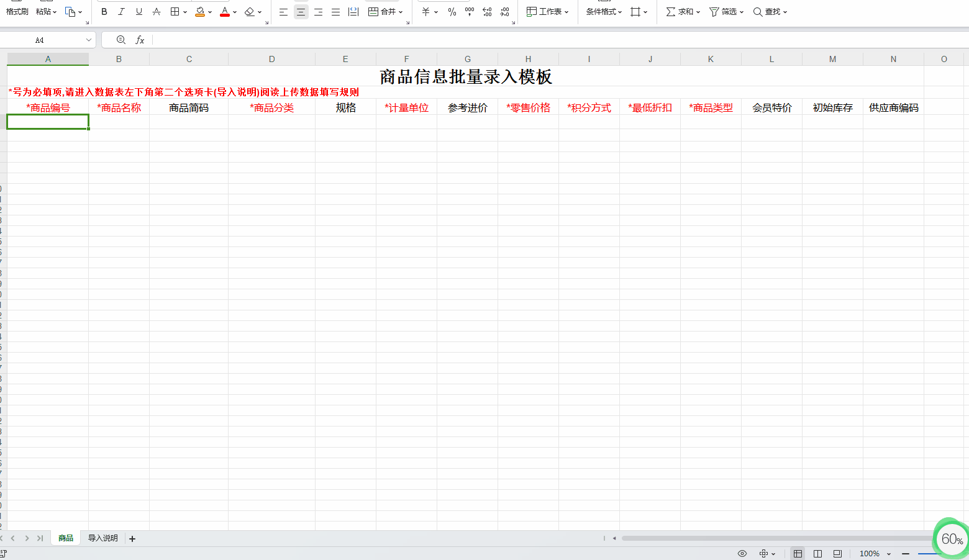Click the 求和 sum button
This screenshot has height=560, width=969.
click(x=681, y=11)
